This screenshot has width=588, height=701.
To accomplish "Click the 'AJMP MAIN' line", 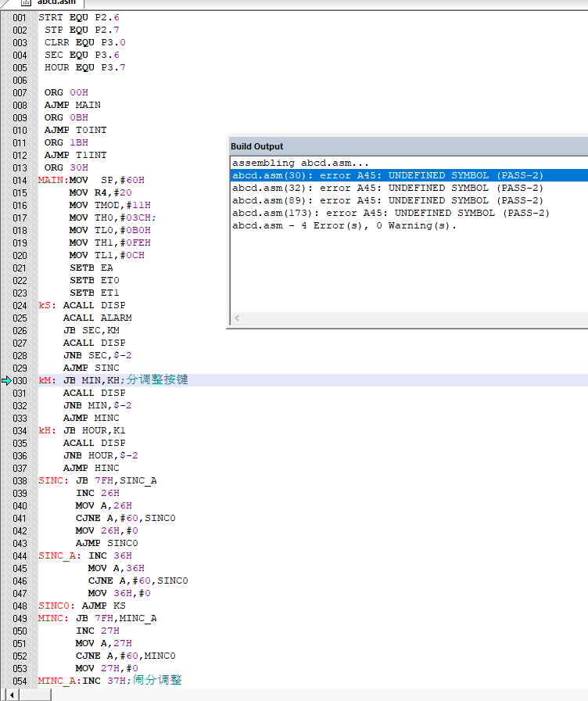I will (73, 105).
